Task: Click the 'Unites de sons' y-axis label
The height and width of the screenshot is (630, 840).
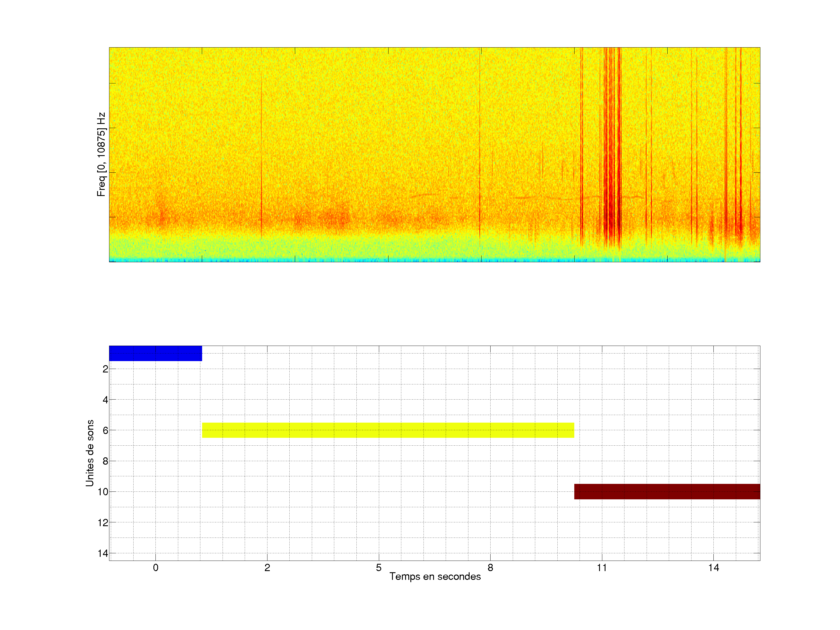Action: point(90,453)
